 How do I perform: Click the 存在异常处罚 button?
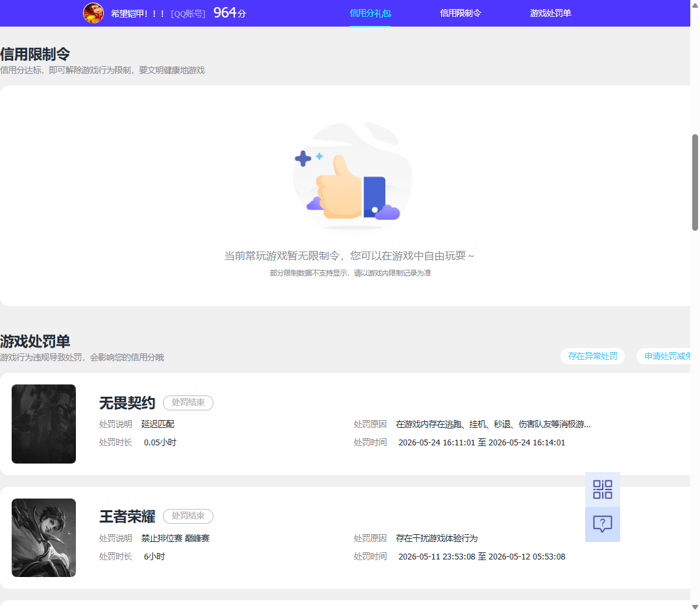tap(592, 356)
